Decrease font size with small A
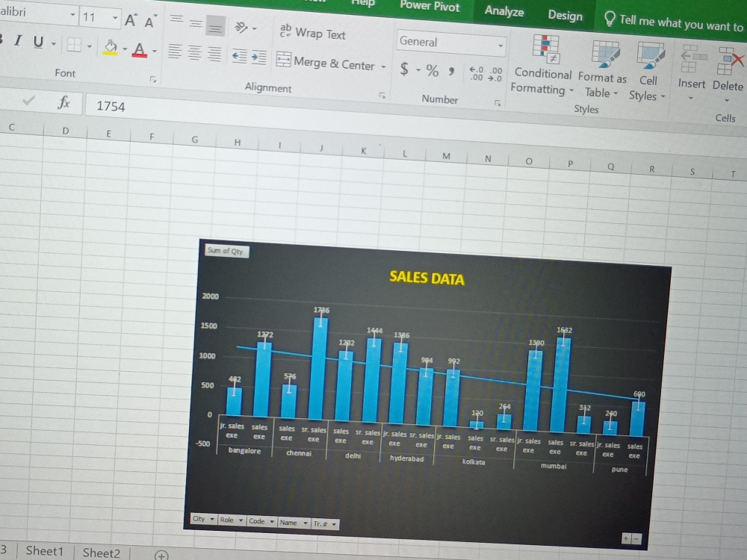The image size is (747, 560). (x=150, y=22)
